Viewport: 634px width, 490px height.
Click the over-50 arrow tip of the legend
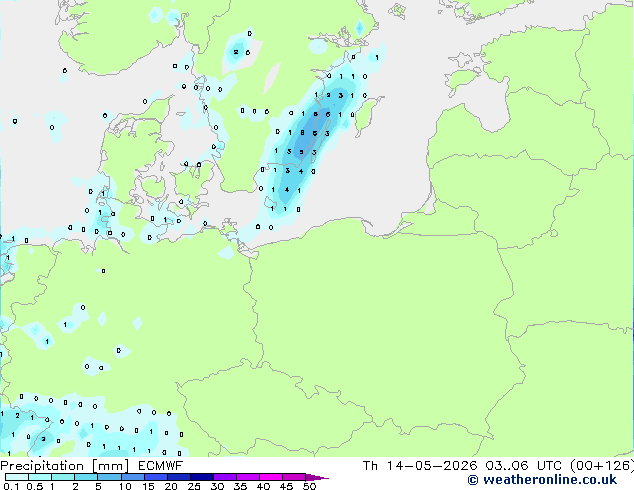pyautogui.click(x=317, y=477)
